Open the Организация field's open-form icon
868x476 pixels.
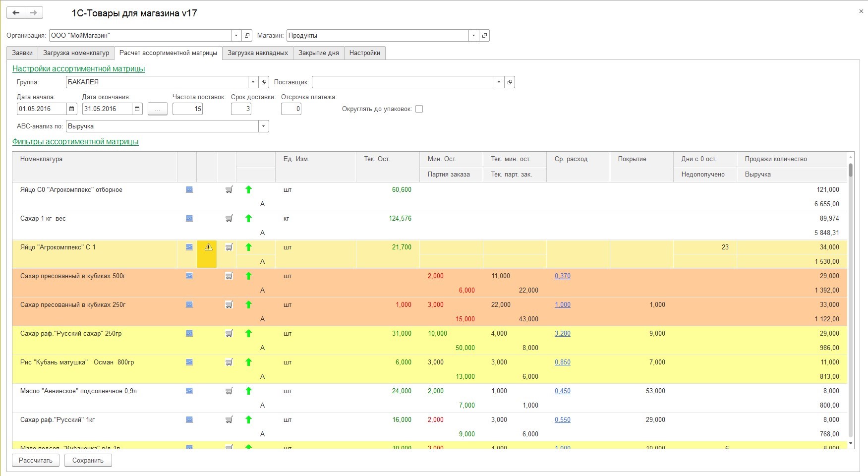pyautogui.click(x=247, y=35)
